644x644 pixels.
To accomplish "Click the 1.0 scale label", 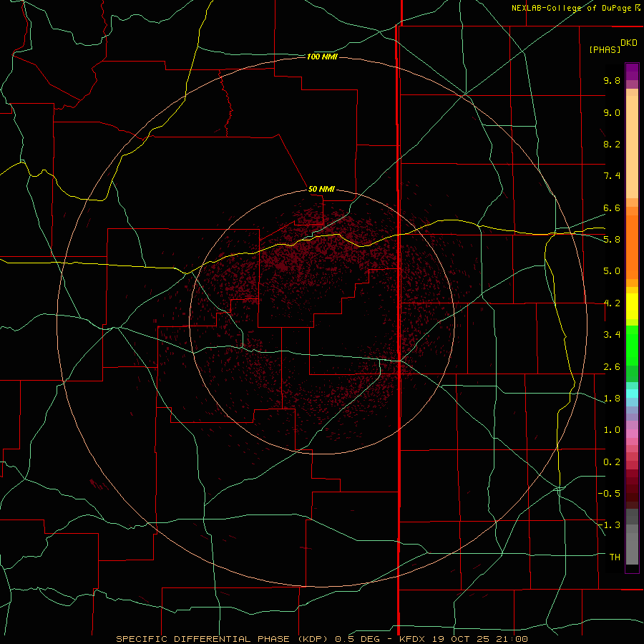I will [x=612, y=430].
